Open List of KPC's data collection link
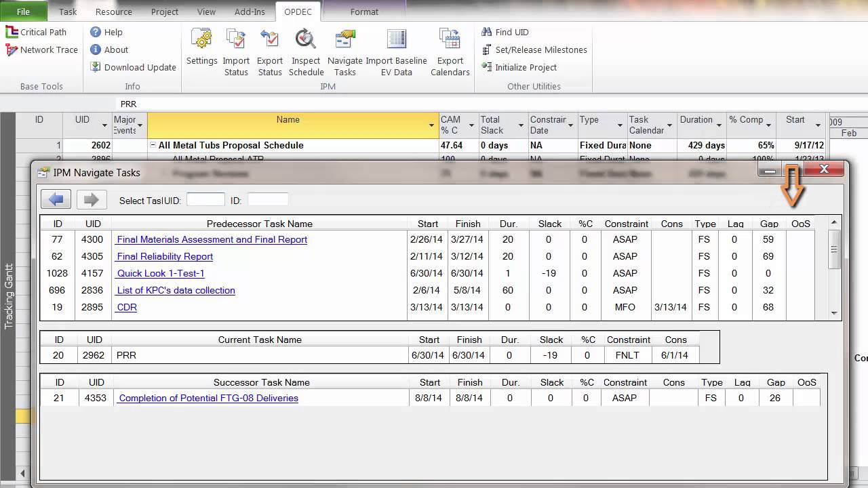The image size is (868, 488). point(176,290)
